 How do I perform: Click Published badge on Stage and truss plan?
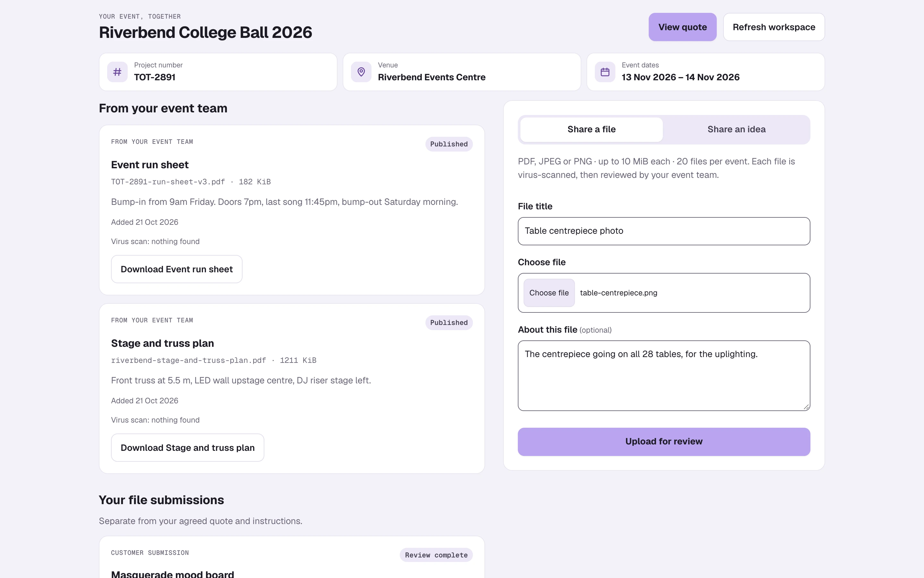point(449,323)
